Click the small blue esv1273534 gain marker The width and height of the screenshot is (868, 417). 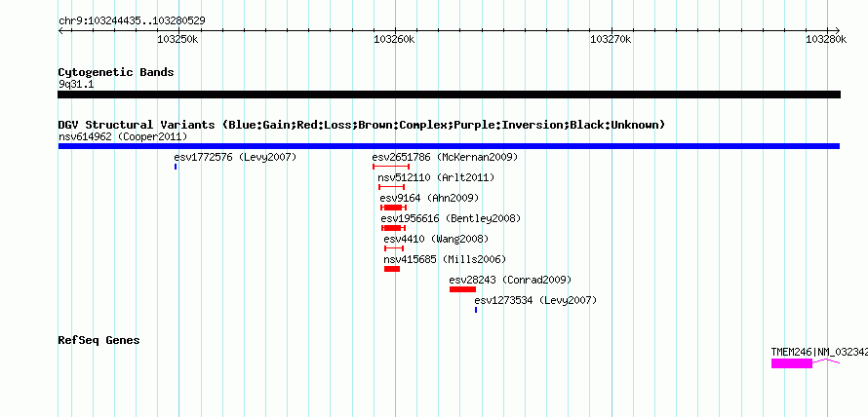coord(476,310)
